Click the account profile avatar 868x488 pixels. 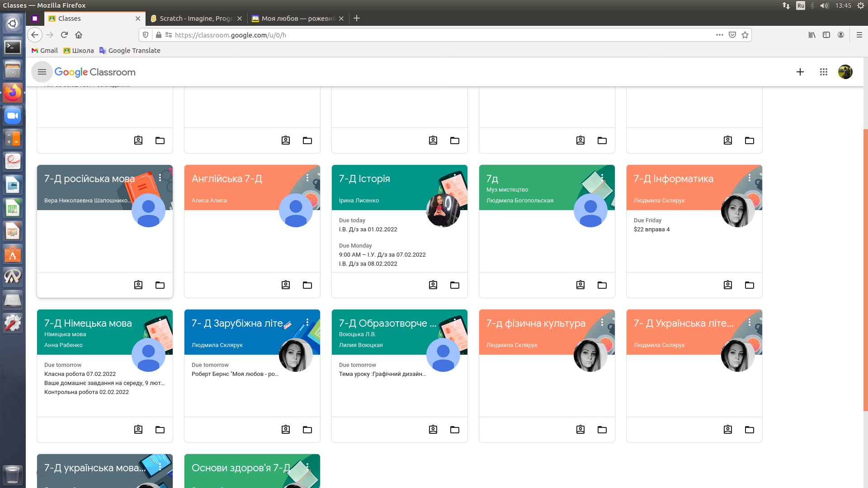coord(845,72)
